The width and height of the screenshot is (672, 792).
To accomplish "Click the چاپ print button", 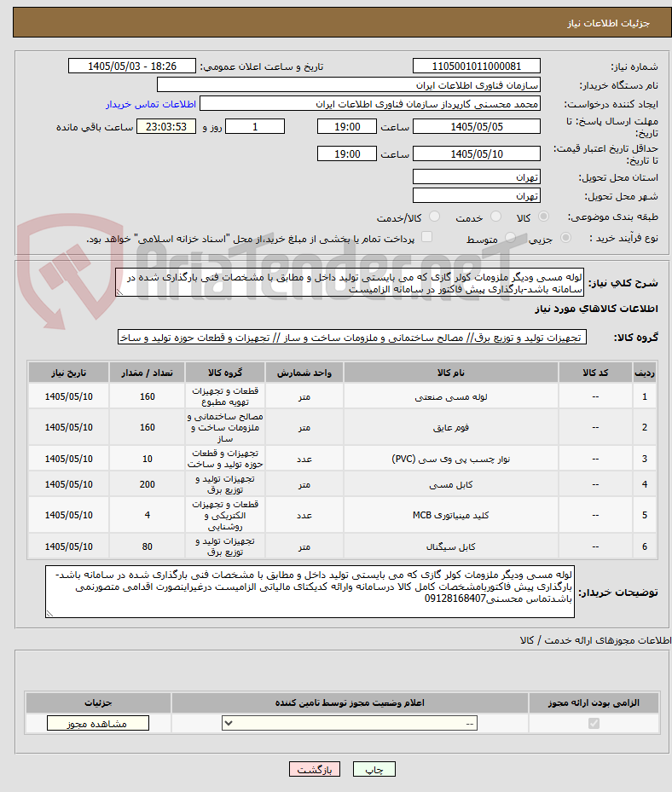I will [x=374, y=769].
